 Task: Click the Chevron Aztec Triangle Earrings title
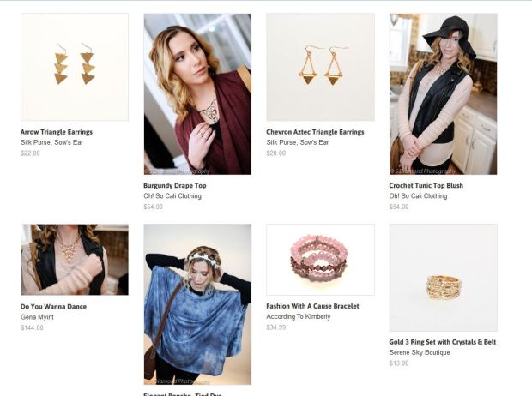[315, 132]
